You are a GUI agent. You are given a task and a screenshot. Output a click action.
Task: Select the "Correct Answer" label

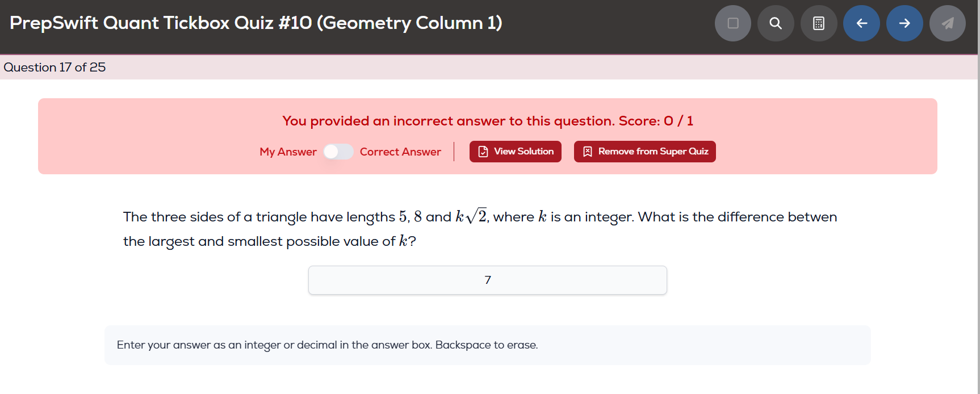[400, 152]
